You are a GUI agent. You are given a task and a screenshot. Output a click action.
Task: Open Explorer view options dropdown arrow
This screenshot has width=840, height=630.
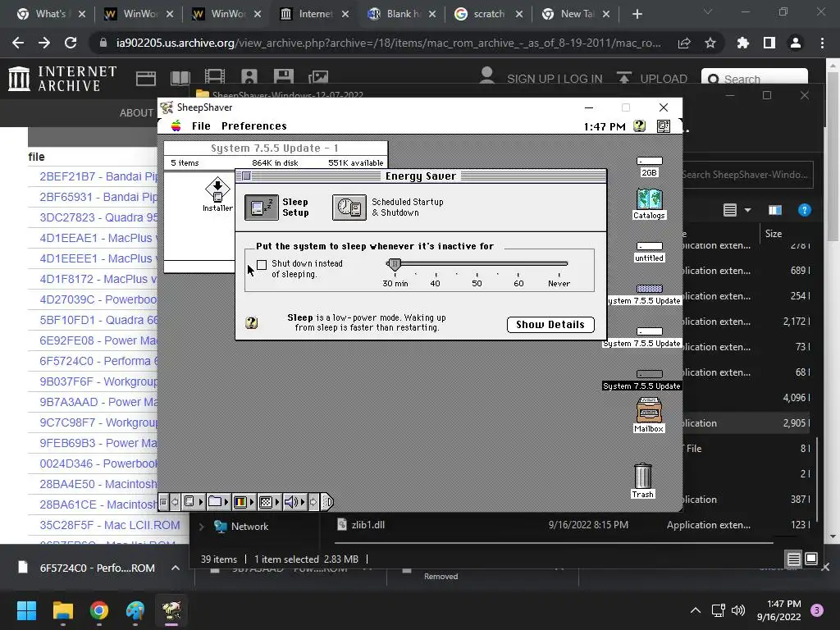(748, 210)
